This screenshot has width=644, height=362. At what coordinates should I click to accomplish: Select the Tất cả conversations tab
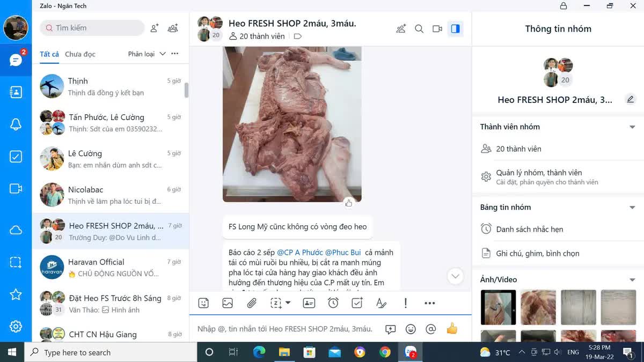49,54
